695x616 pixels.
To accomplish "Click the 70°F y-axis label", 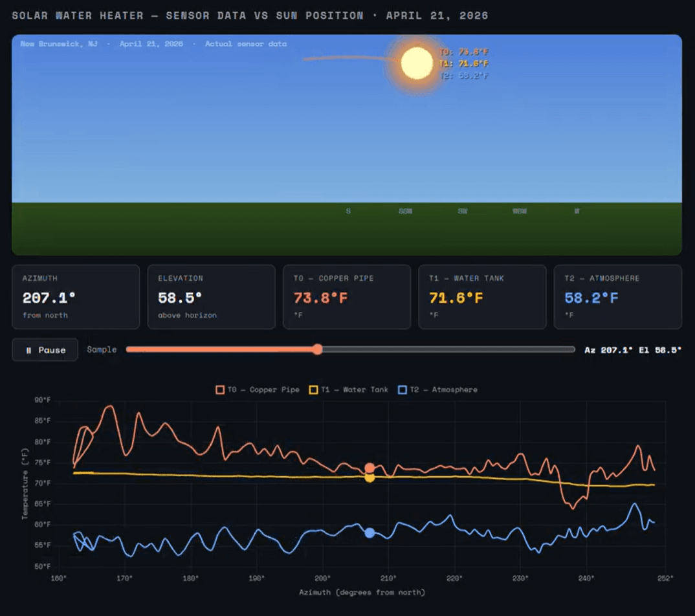I will (43, 483).
